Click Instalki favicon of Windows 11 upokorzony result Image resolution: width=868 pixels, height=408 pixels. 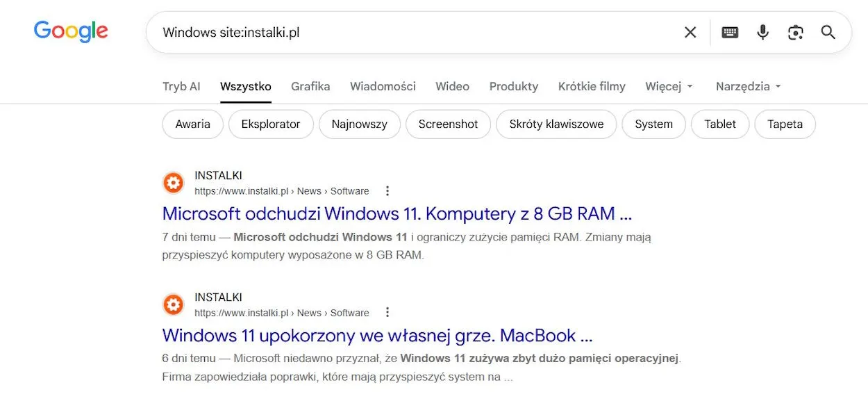coord(174,304)
